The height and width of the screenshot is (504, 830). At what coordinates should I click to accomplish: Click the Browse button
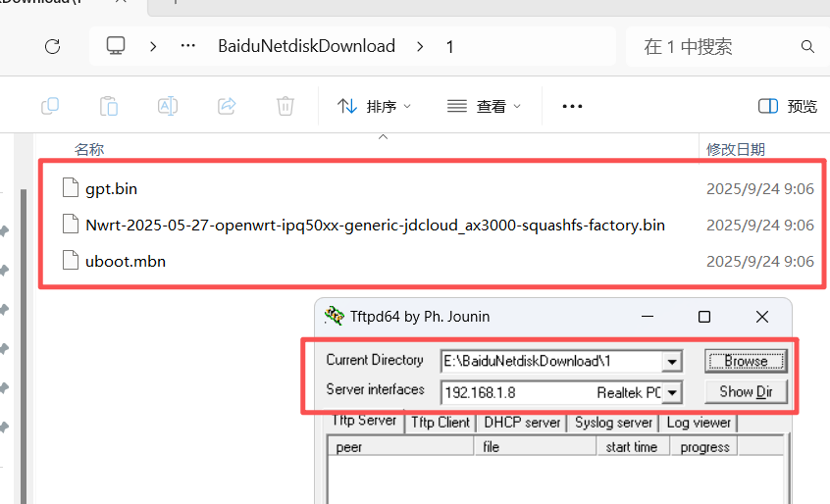point(746,361)
